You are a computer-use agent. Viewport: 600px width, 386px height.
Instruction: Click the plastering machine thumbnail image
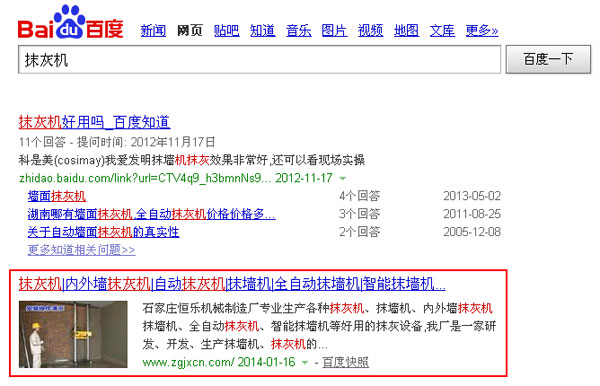(73, 334)
